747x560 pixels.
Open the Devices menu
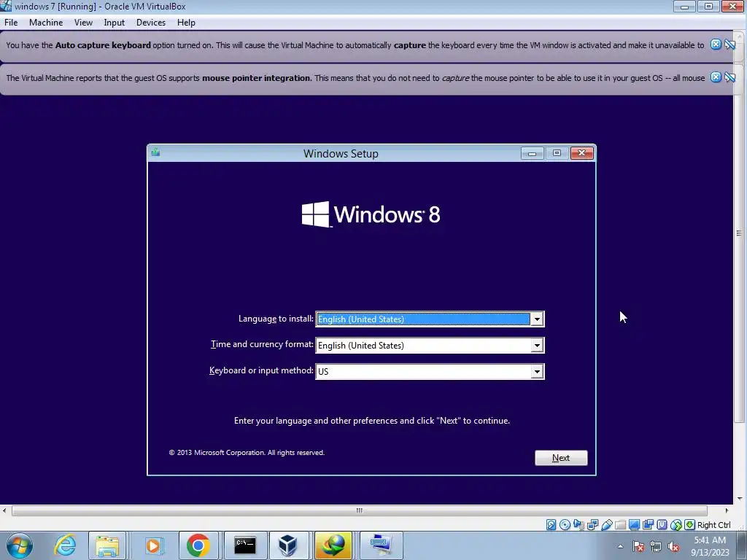click(x=151, y=23)
